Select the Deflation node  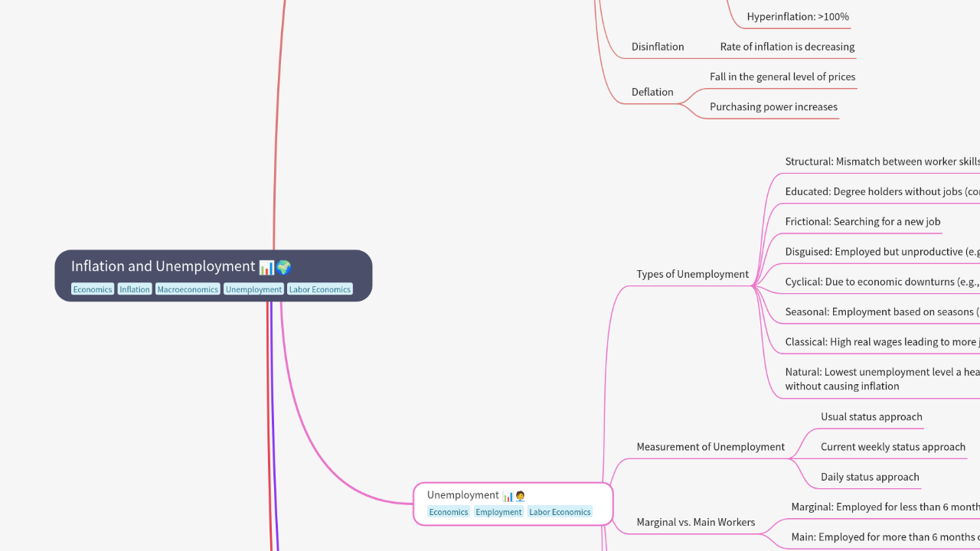click(x=652, y=92)
